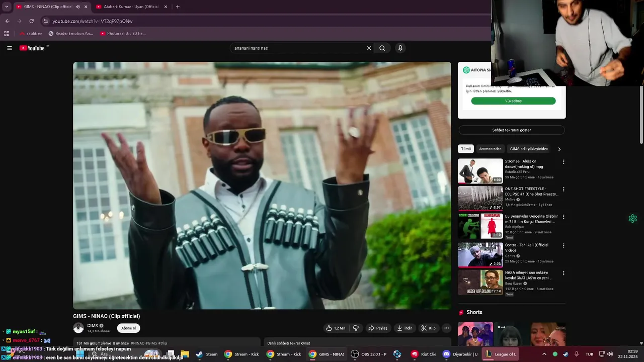Like the GIMS video (1,2 Mn)
The height and width of the screenshot is (362, 644).
[335, 328]
